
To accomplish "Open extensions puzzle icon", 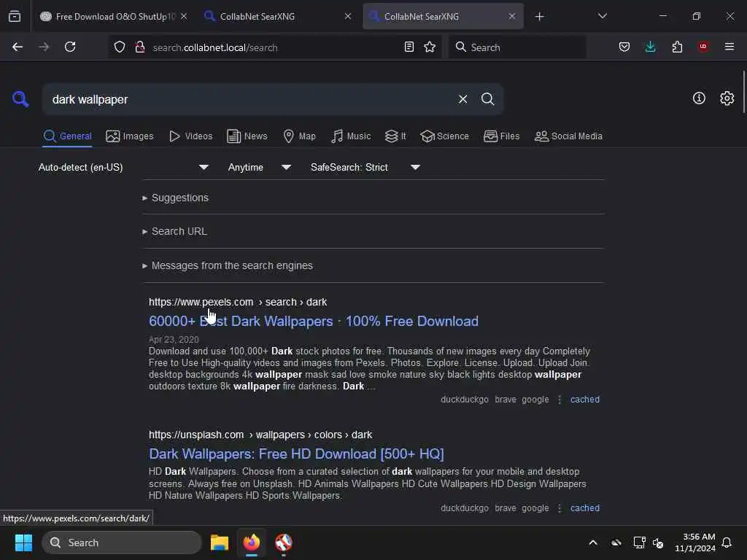I will point(677,47).
